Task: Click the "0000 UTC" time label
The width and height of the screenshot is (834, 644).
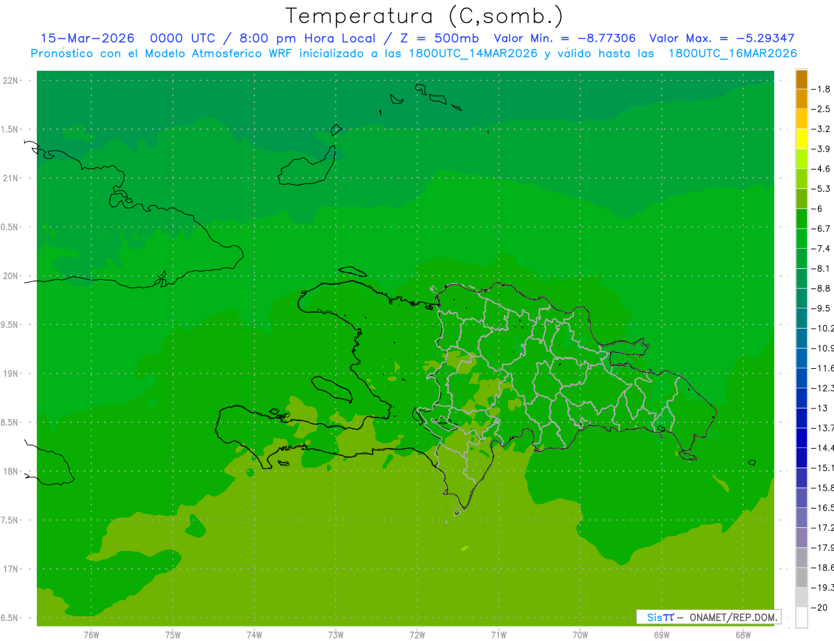Action: click(x=183, y=38)
